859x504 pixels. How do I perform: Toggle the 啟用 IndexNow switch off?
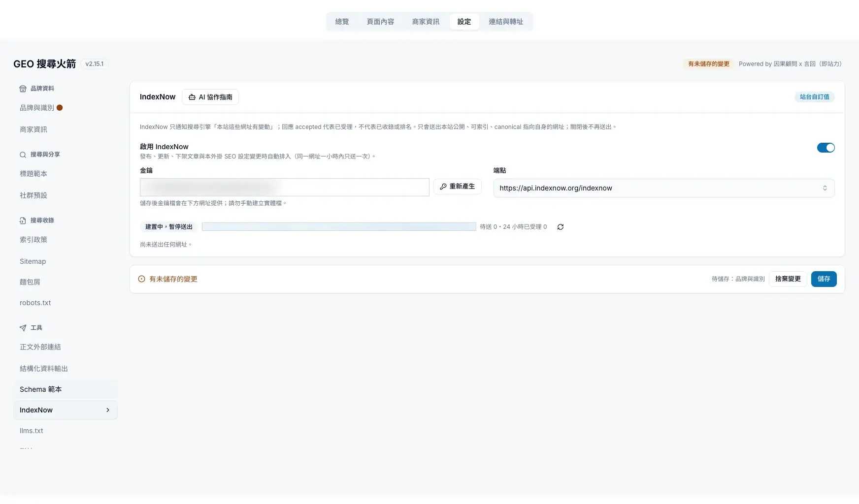(x=826, y=148)
